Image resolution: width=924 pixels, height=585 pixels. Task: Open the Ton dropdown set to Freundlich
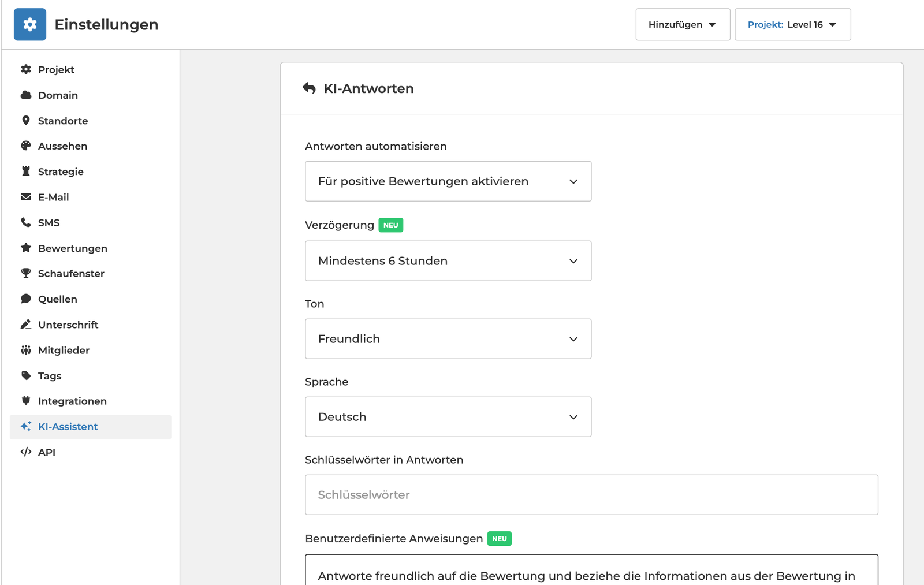(x=448, y=339)
